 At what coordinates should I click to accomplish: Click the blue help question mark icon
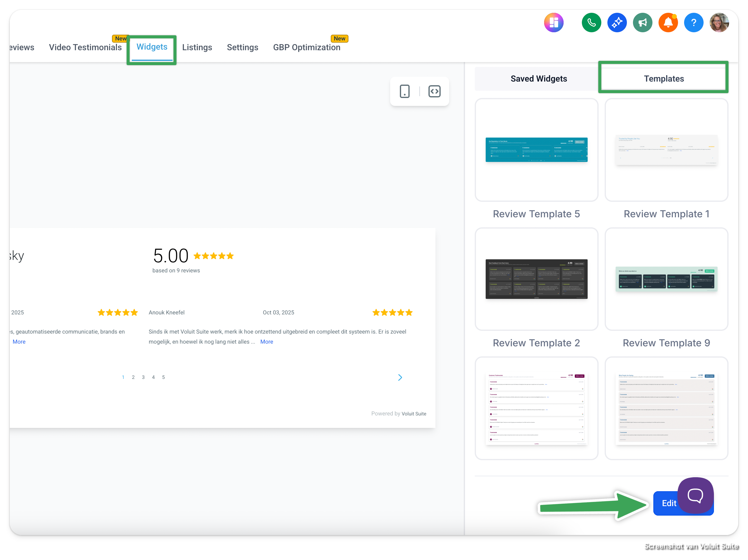point(693,23)
